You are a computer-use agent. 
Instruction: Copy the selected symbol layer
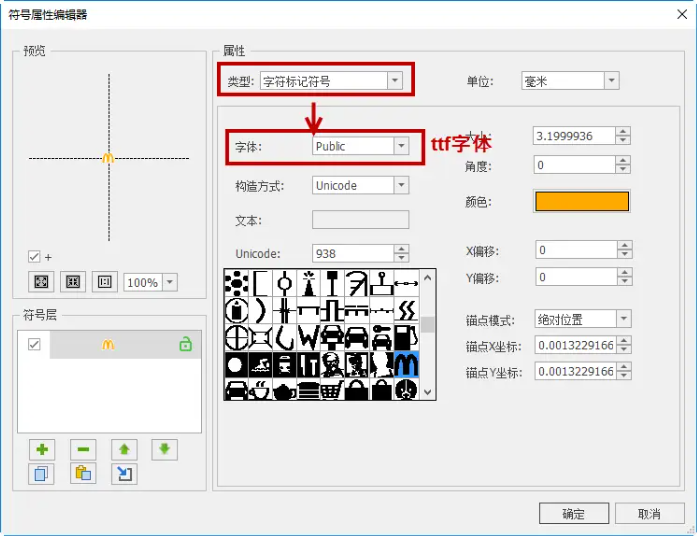[42, 474]
